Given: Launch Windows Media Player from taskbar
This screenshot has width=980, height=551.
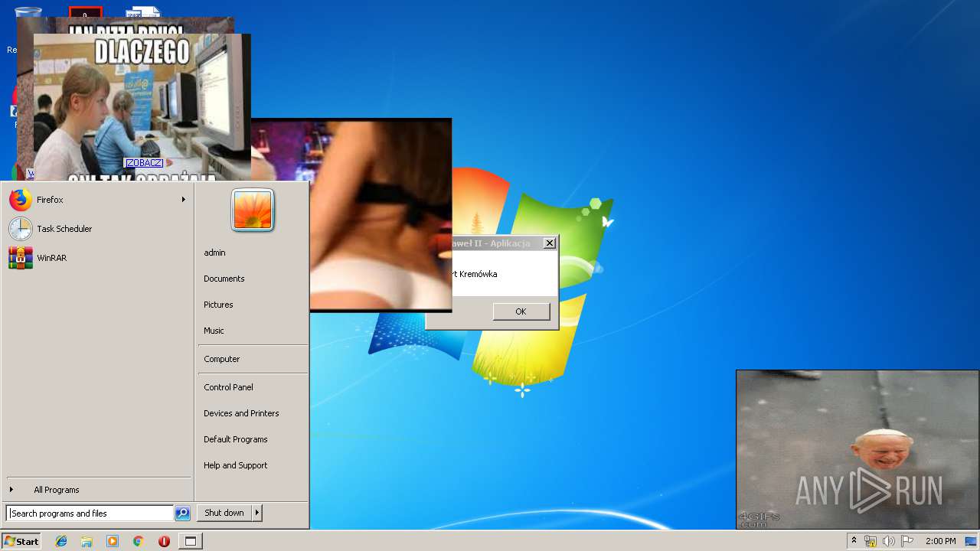Looking at the screenshot, I should pos(113,541).
